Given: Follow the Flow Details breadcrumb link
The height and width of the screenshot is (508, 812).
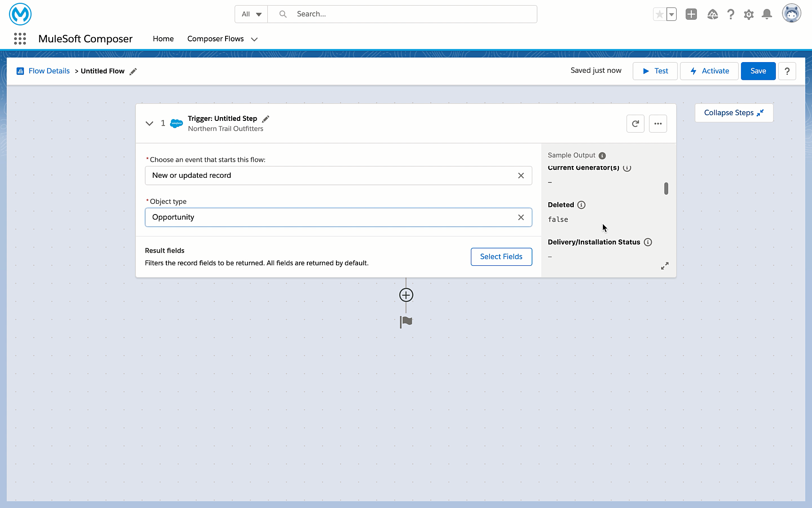Looking at the screenshot, I should click(49, 71).
